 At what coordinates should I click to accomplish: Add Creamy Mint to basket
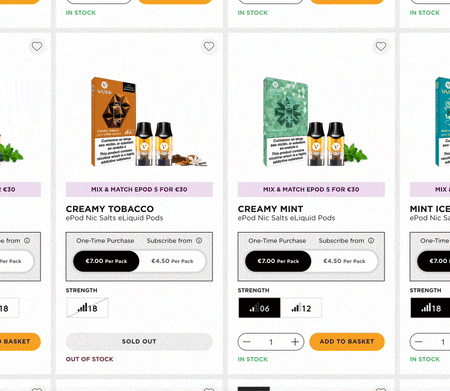[347, 341]
